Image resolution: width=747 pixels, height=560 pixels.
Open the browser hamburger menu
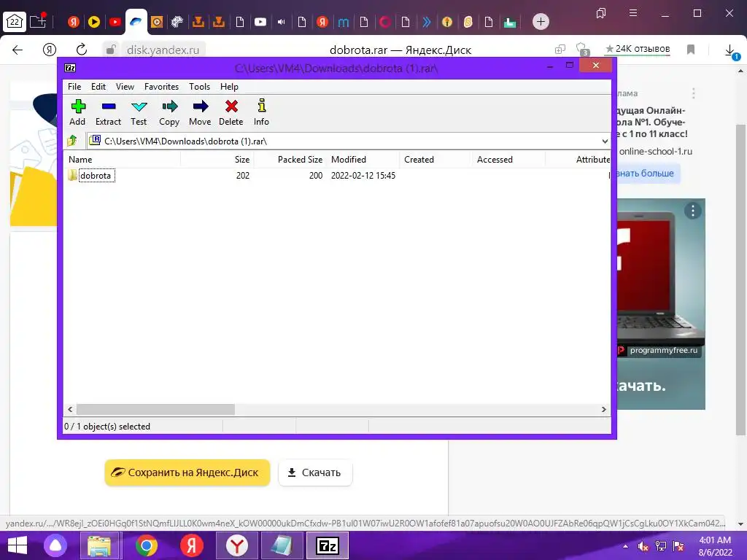tap(633, 13)
